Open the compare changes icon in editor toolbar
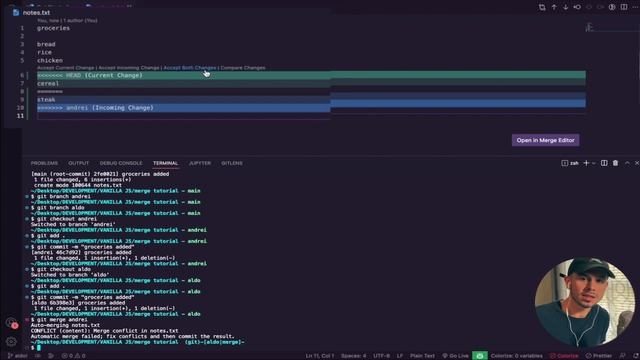Viewport: 640px width, 360px height. click(542, 7)
